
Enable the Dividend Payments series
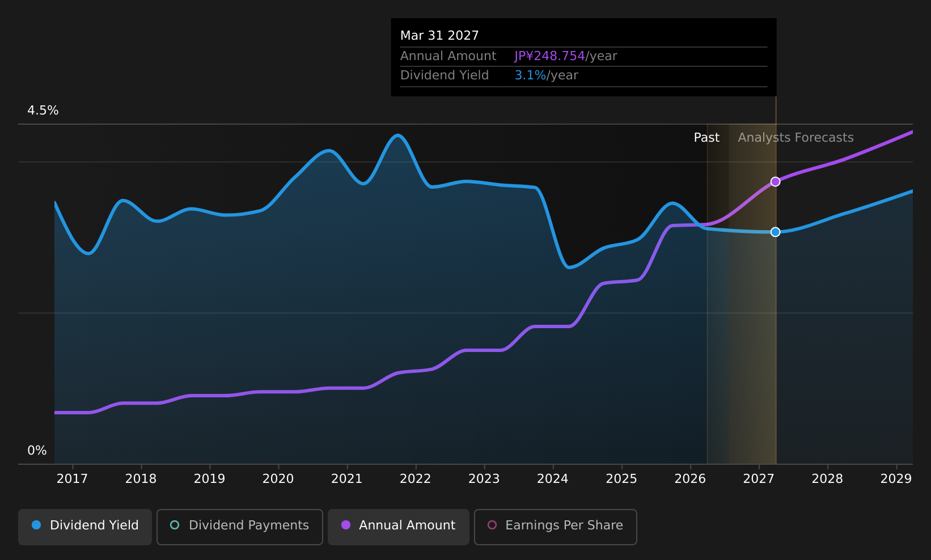pyautogui.click(x=240, y=527)
